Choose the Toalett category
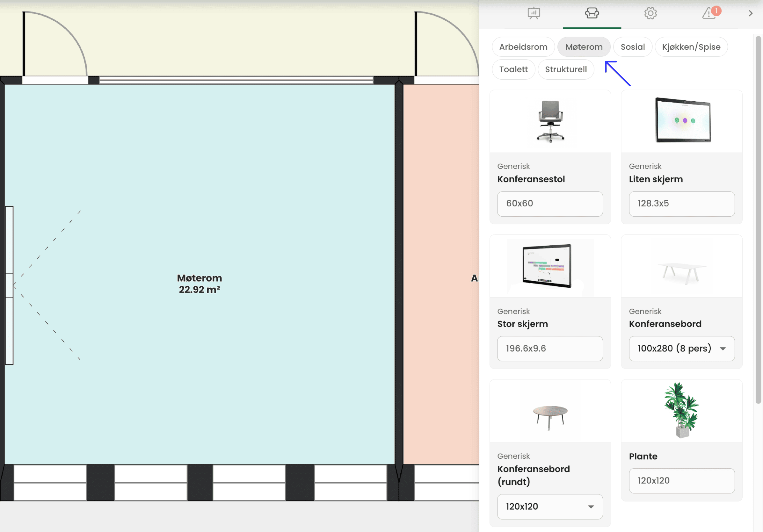Screen dimensions: 763x532 pos(513,69)
